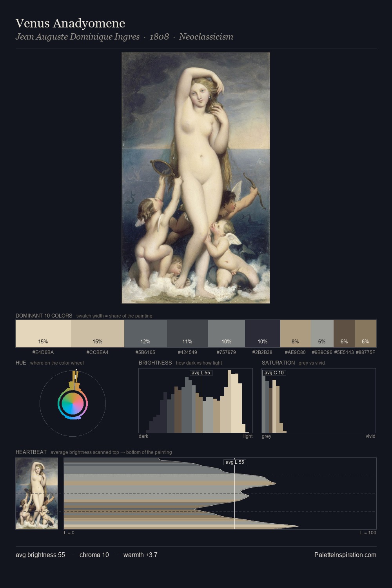The image size is (392, 588).
Task: Select the #CCBEA4 color swatch
Action: click(x=98, y=334)
